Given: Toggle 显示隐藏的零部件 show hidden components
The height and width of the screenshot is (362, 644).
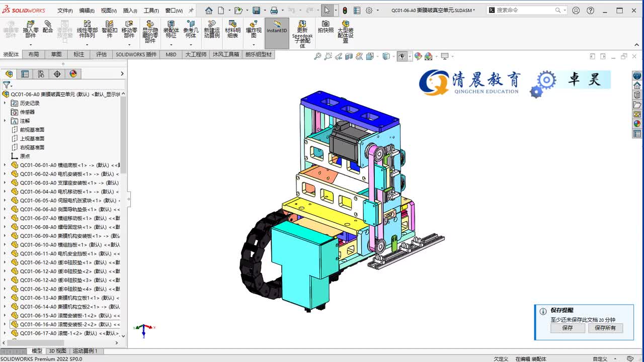Looking at the screenshot, I should (150, 32).
